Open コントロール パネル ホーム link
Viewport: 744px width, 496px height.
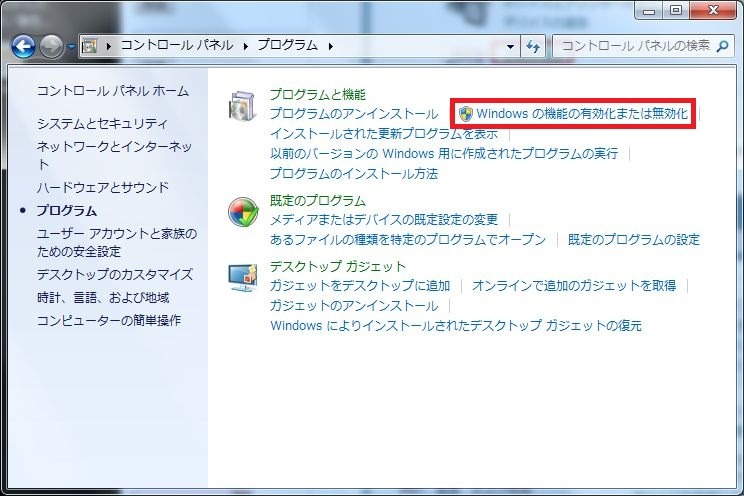[113, 91]
